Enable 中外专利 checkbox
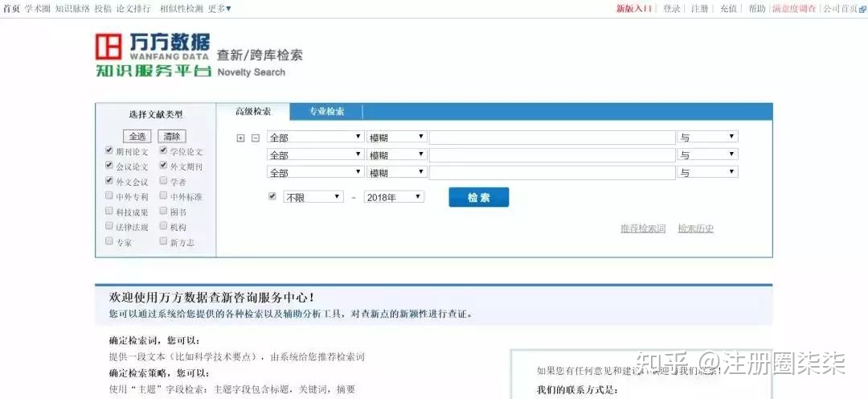Image resolution: width=868 pixels, height=399 pixels. 109,195
